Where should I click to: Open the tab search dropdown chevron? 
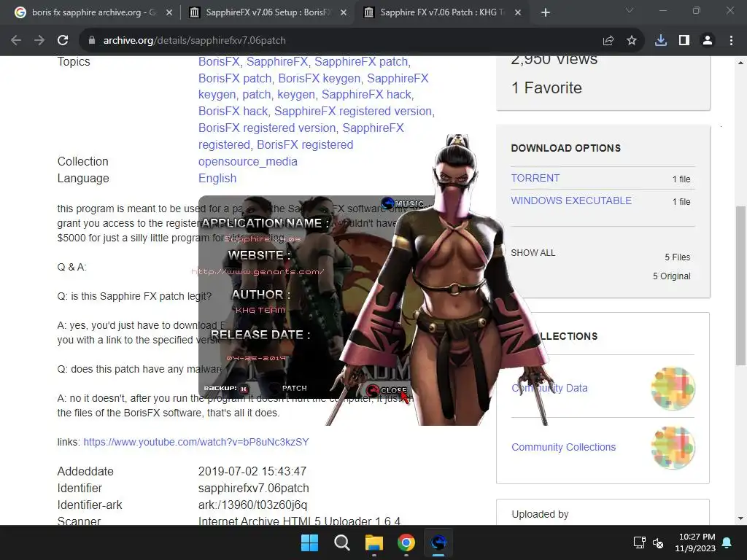pyautogui.click(x=630, y=10)
